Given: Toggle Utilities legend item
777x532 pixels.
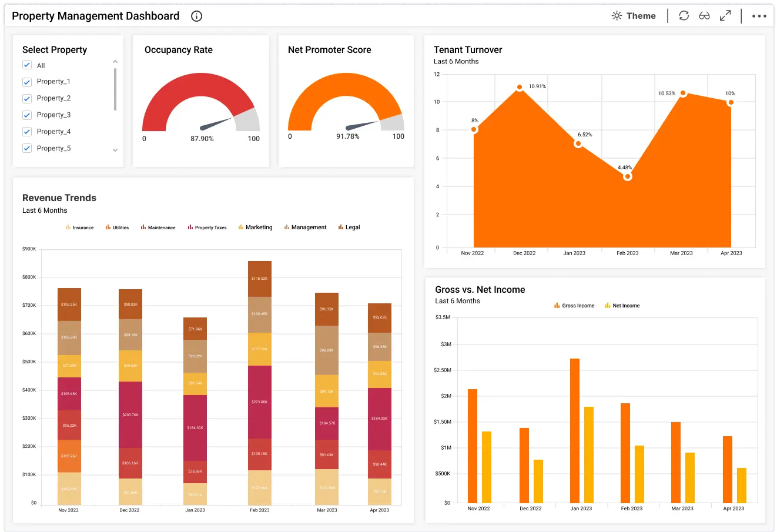Looking at the screenshot, I should 117,227.
